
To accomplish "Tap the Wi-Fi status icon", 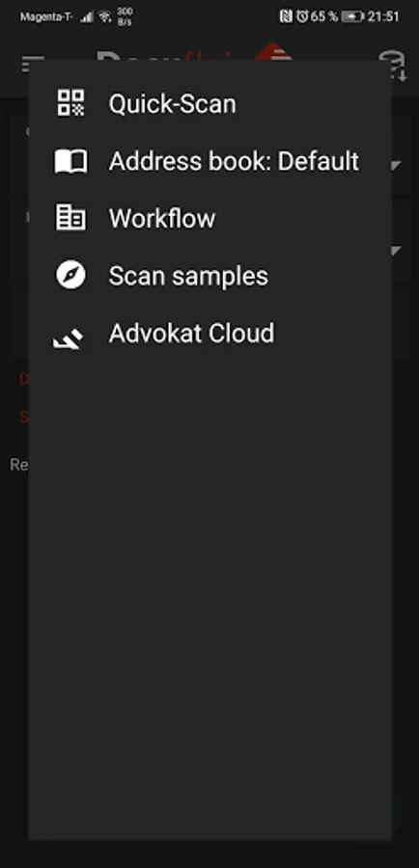I will [x=104, y=17].
